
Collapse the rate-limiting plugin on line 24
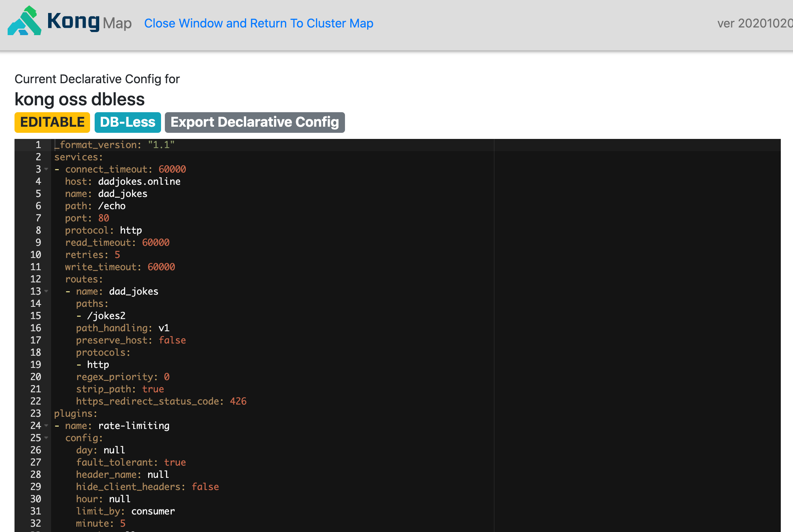[46, 426]
